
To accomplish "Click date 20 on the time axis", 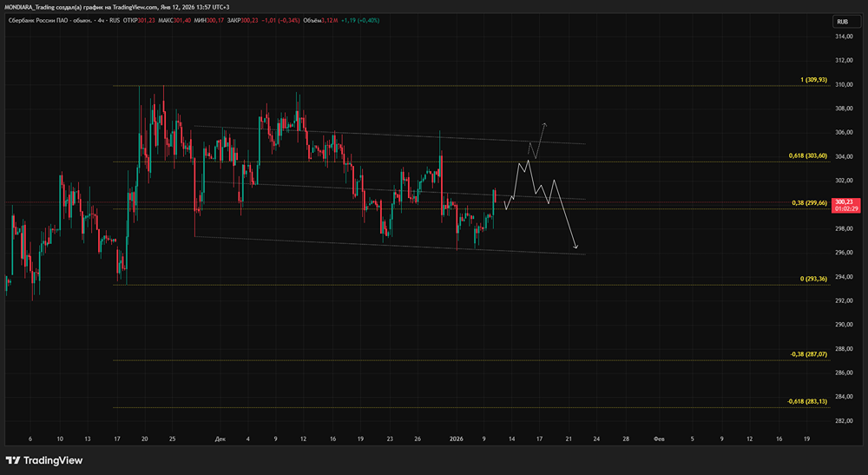I will [x=144, y=439].
